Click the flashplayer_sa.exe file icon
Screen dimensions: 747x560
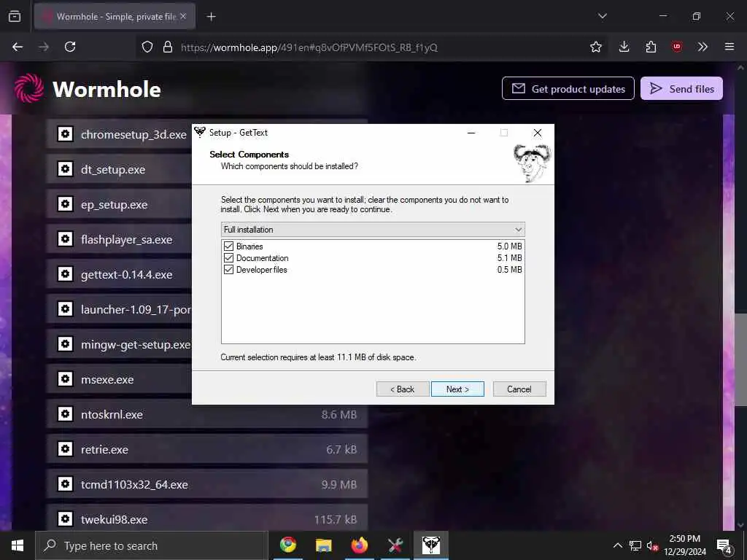pos(65,238)
